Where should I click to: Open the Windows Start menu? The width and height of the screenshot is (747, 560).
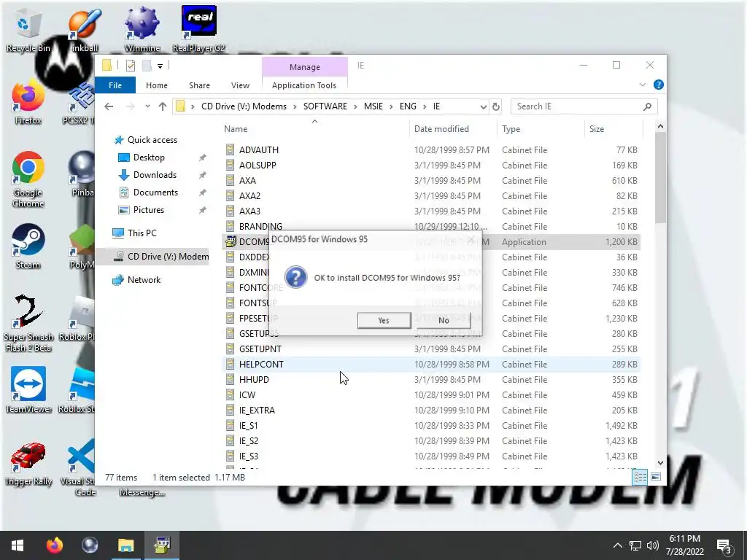coord(18,545)
